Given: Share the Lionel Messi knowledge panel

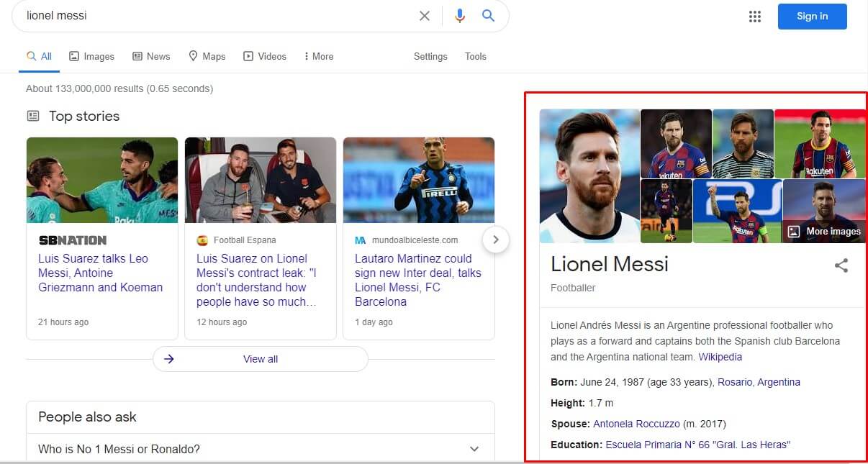Looking at the screenshot, I should [x=841, y=265].
